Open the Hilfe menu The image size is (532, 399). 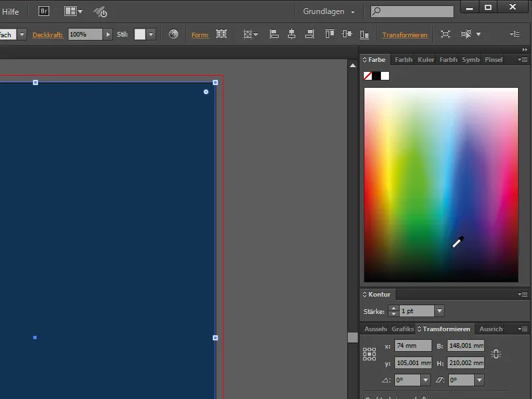(11, 11)
